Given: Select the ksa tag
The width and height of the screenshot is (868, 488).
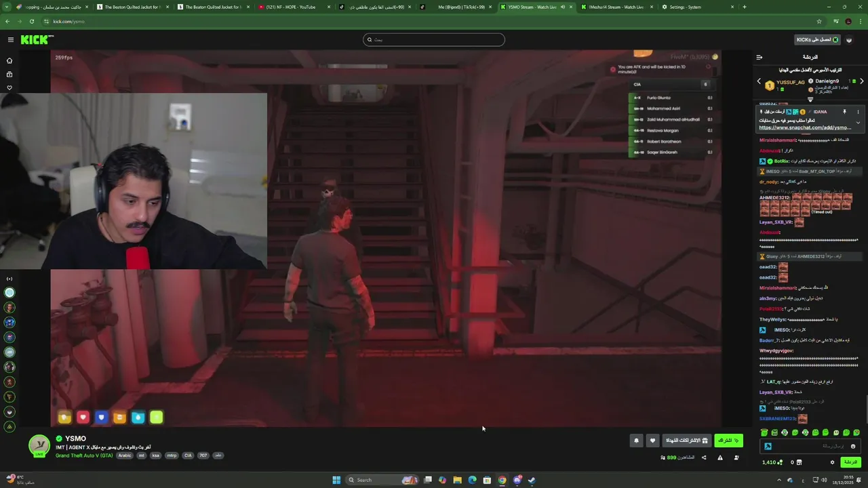Looking at the screenshot, I should tap(155, 455).
